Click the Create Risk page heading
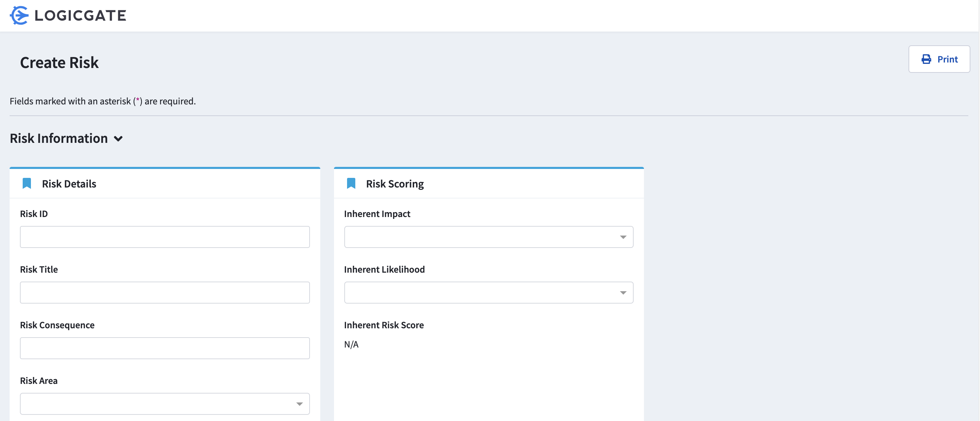 (59, 63)
